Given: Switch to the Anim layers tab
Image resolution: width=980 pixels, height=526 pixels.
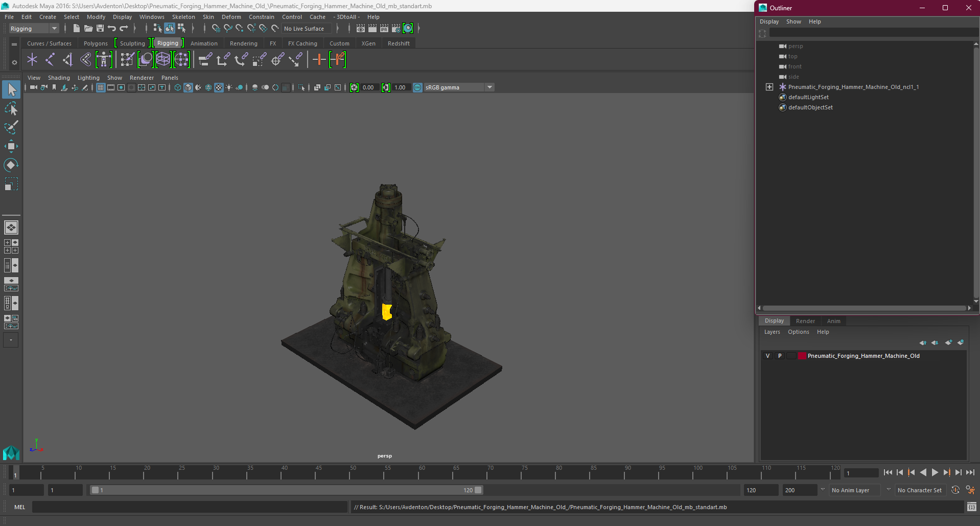Looking at the screenshot, I should [x=833, y=321].
